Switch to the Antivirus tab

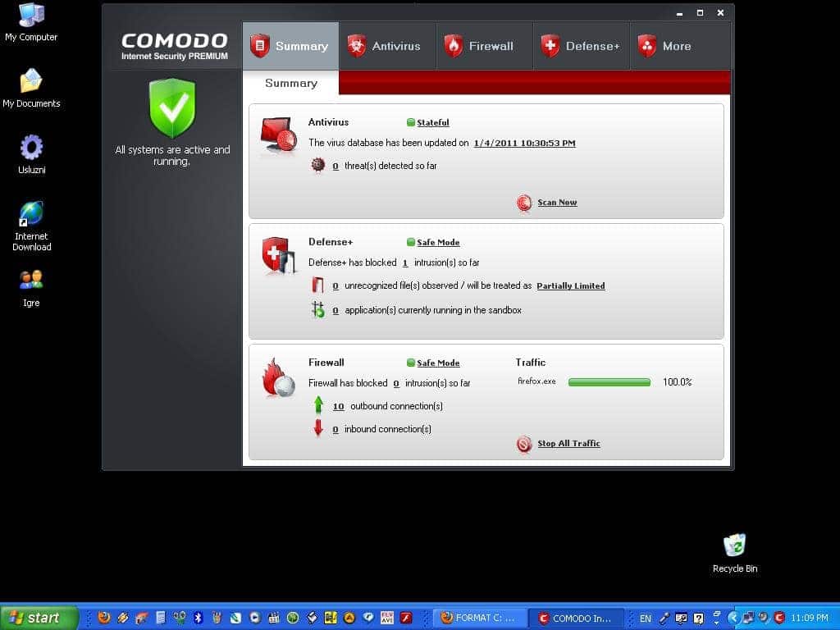(387, 46)
